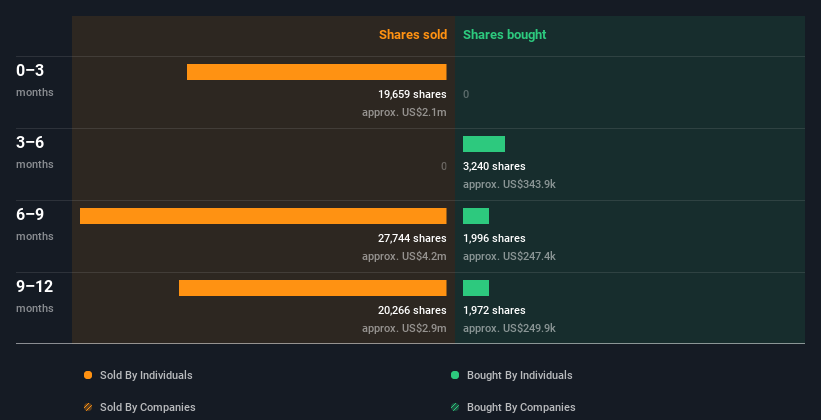This screenshot has height=420, width=821.
Task: Click the Shares bought column header
Action: click(x=505, y=35)
